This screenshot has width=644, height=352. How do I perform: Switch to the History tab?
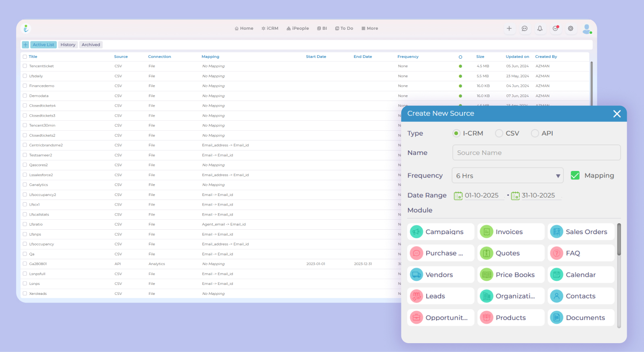(x=68, y=45)
